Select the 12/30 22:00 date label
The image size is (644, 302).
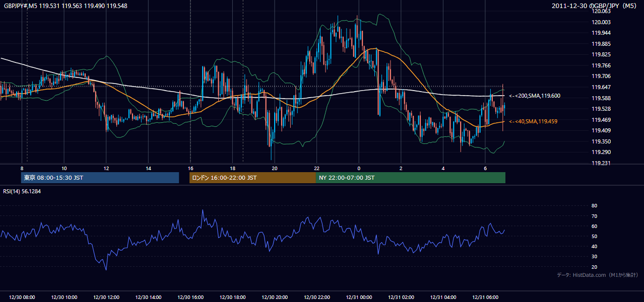[316, 297]
